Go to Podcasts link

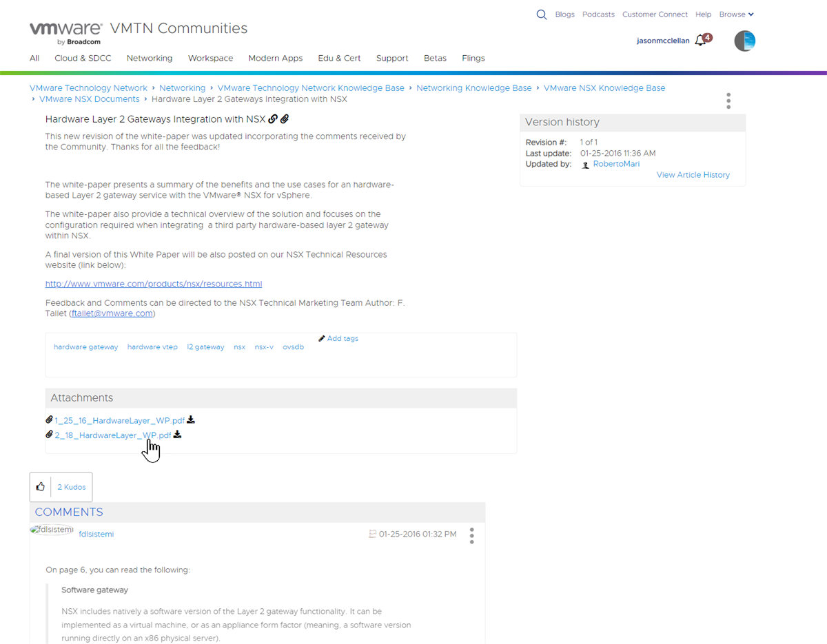(598, 14)
